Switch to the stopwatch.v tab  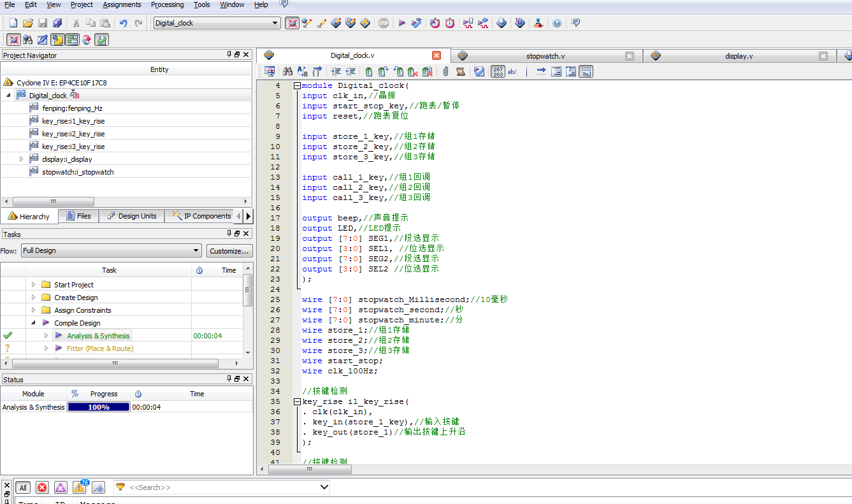(545, 56)
